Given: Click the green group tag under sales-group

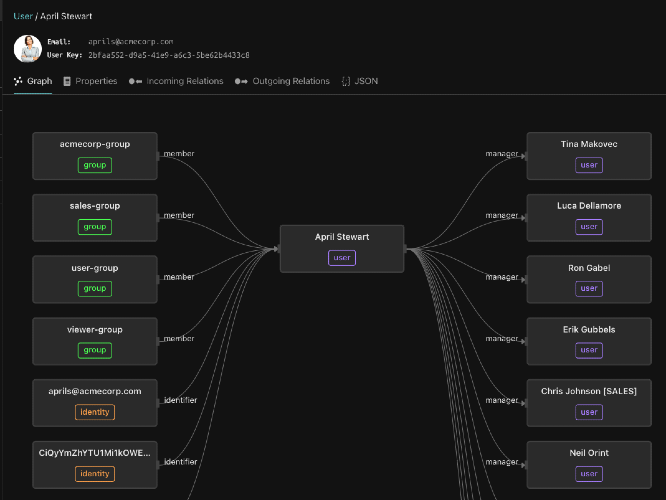Looking at the screenshot, I should [95, 226].
